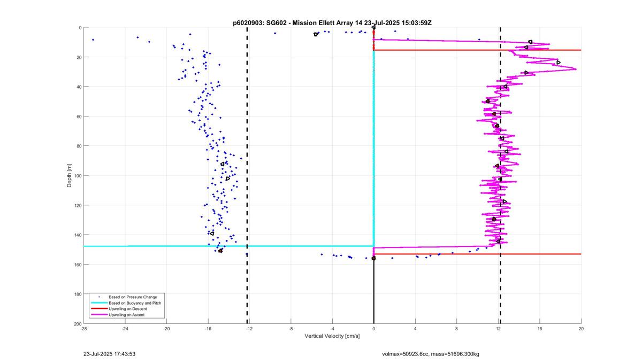Click the timestamp '23-Jul-2025 17:43:53'
642x364 pixels.
click(109, 354)
